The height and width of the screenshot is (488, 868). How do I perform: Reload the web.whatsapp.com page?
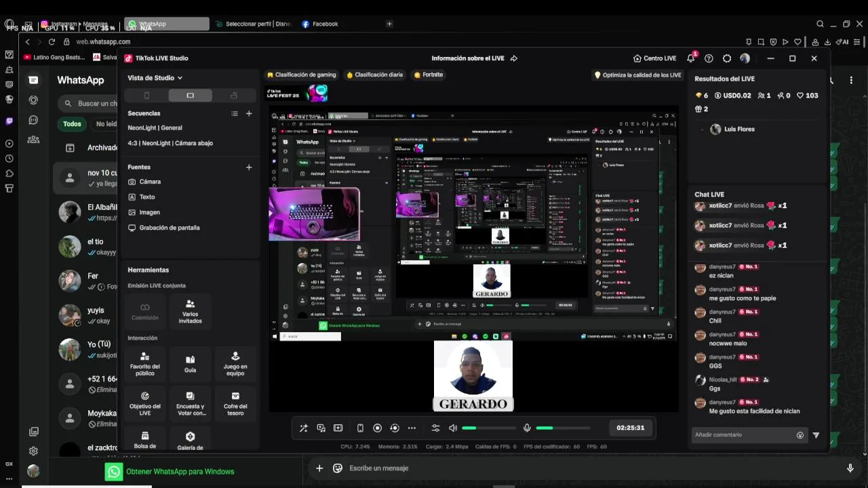click(x=52, y=41)
